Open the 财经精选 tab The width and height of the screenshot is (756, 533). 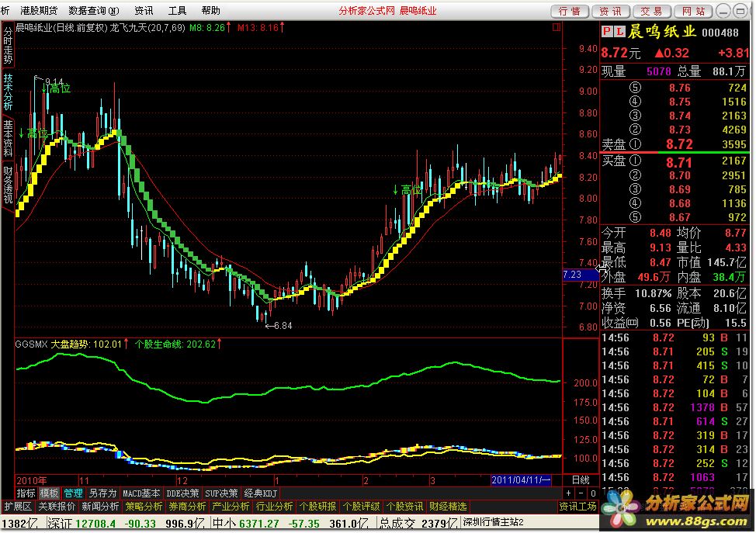(x=448, y=507)
